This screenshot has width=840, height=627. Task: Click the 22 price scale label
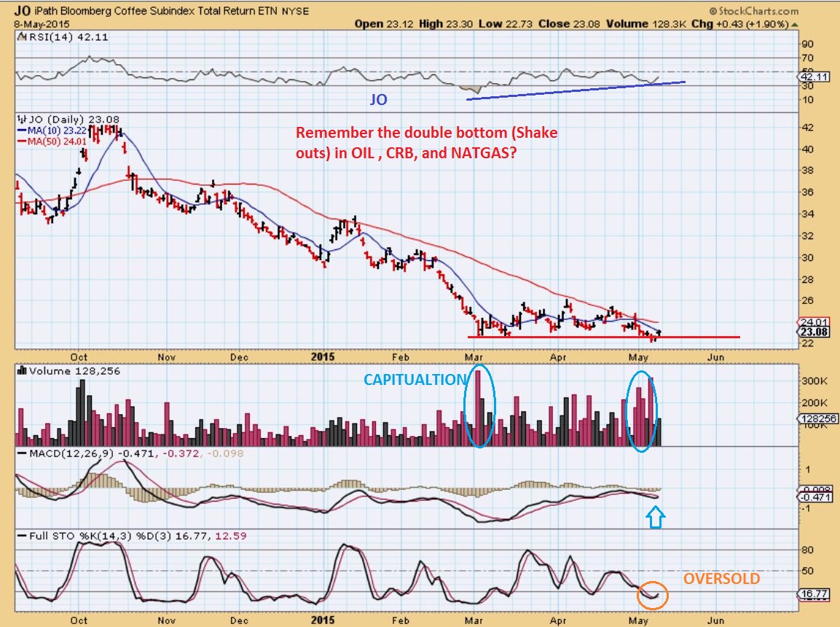click(x=807, y=343)
